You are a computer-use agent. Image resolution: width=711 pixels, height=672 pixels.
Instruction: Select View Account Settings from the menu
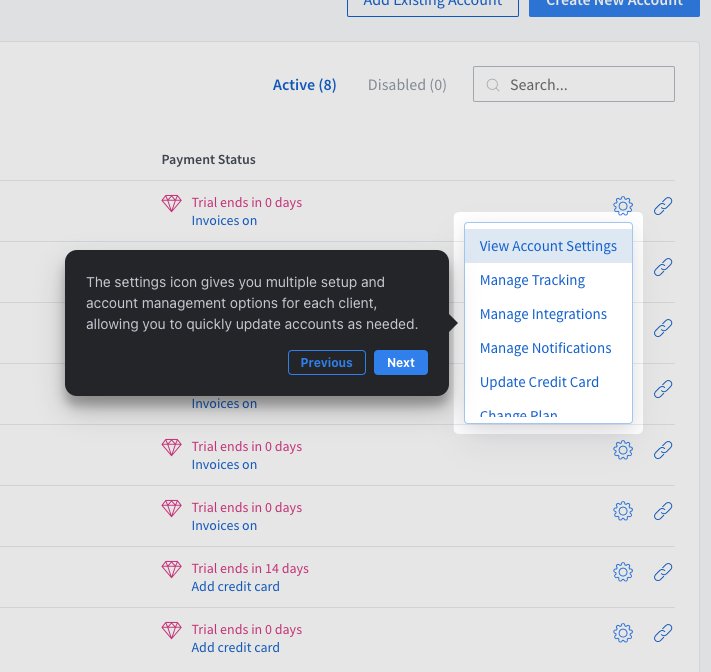pos(548,246)
